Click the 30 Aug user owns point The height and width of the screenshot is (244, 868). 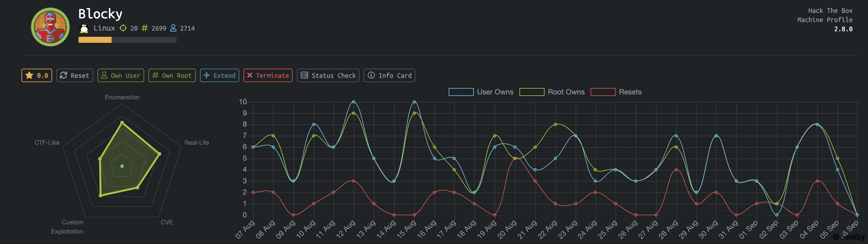coord(716,135)
